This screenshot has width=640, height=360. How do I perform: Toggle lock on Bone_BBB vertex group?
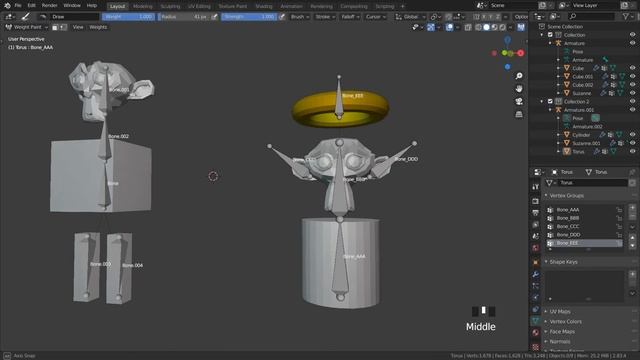[619, 218]
